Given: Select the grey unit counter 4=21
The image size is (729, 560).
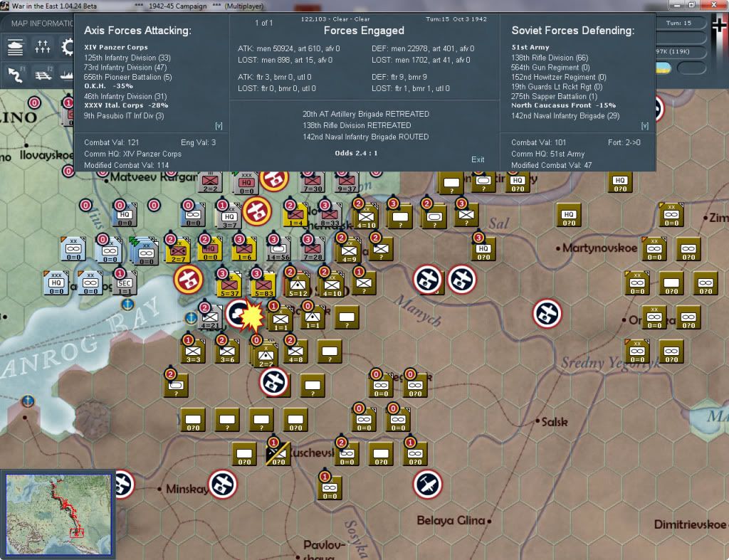Looking at the screenshot, I should (210, 318).
